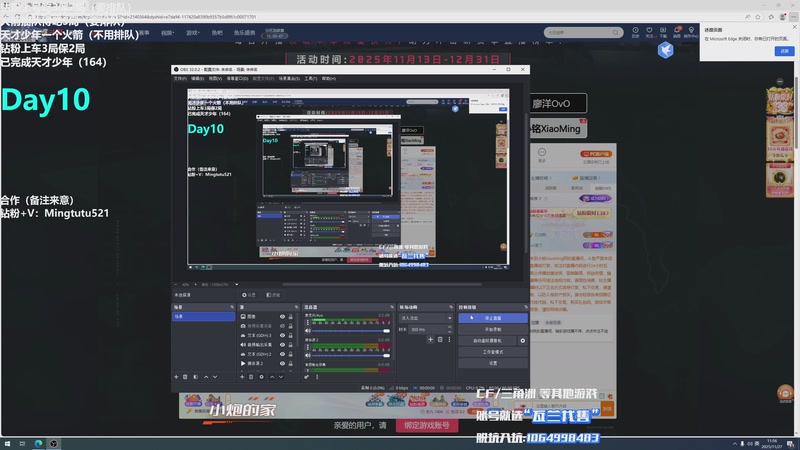Select the highlighted scene in Scenes list
Screen dimensions: 800x450
pyautogui.click(x=203, y=317)
